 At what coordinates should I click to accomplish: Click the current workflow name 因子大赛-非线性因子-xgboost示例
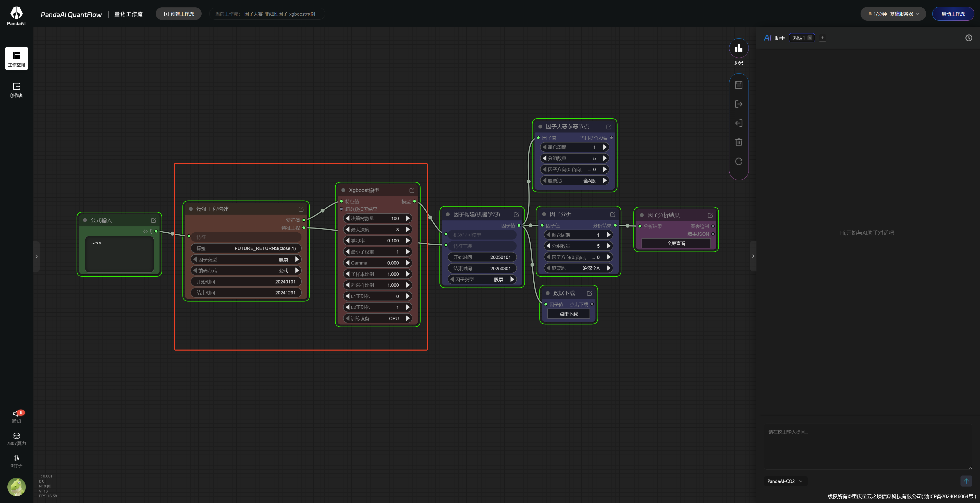point(280,14)
